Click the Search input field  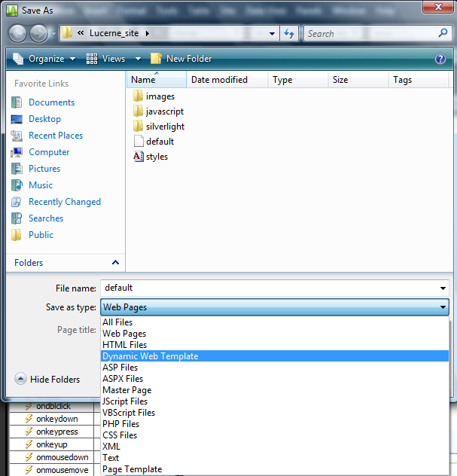[369, 33]
